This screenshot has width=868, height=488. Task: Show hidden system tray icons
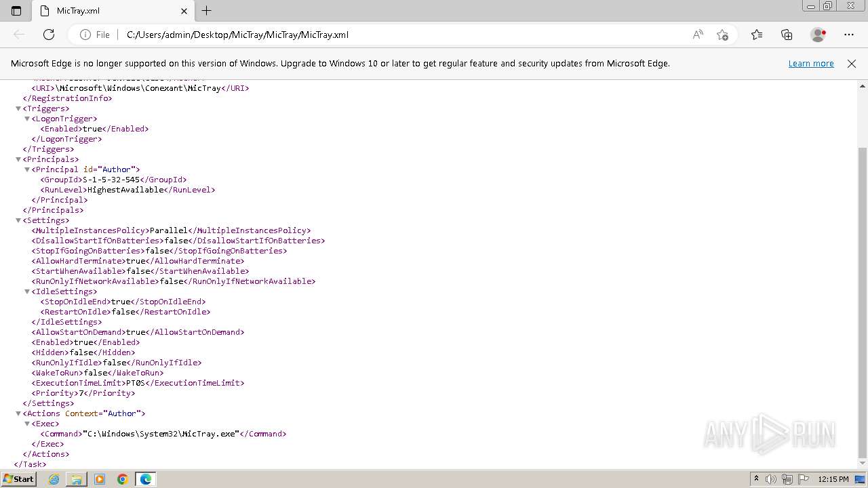(756, 479)
